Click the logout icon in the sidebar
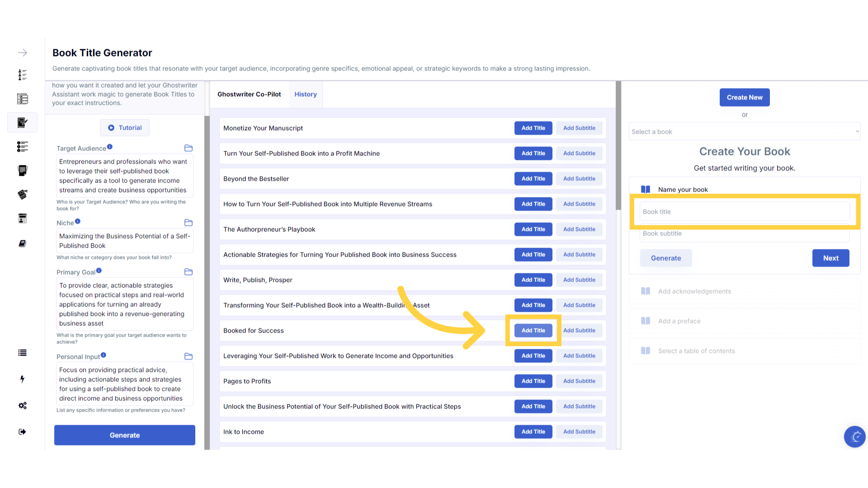This screenshot has width=868, height=488. [x=22, y=432]
